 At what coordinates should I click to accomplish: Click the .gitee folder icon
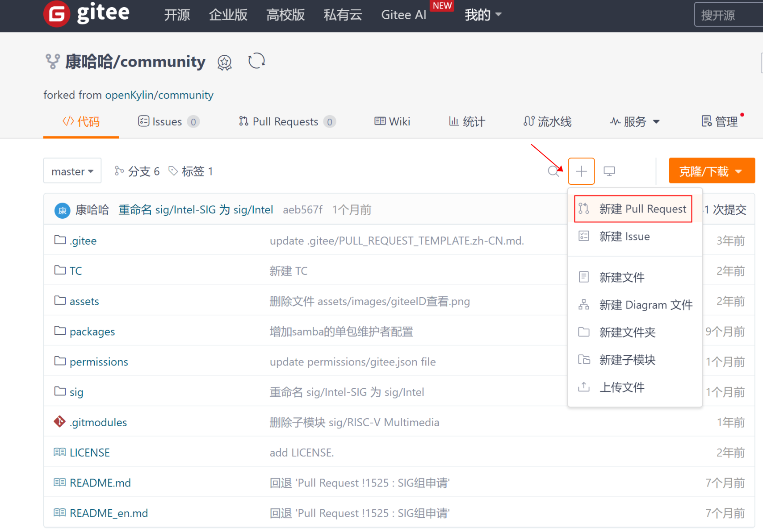[60, 240]
